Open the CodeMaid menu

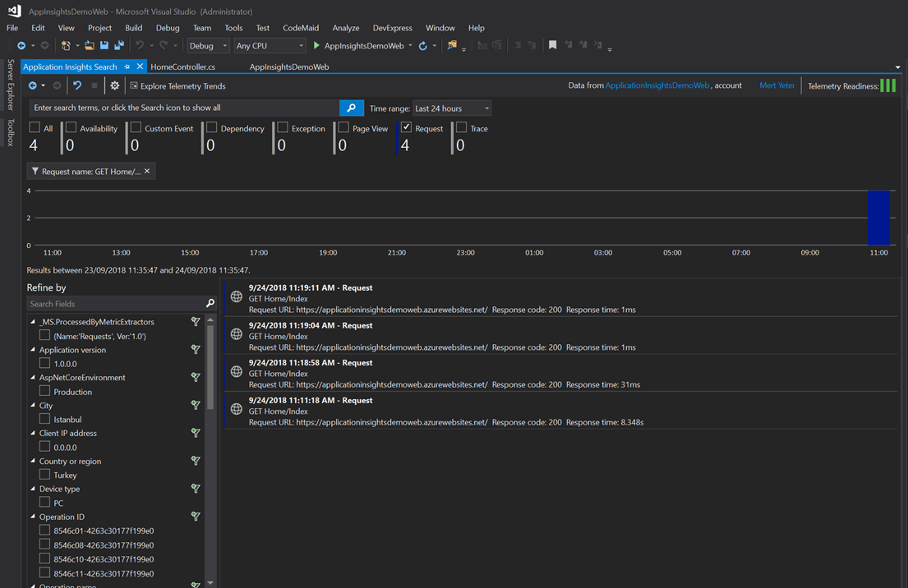[x=301, y=28]
